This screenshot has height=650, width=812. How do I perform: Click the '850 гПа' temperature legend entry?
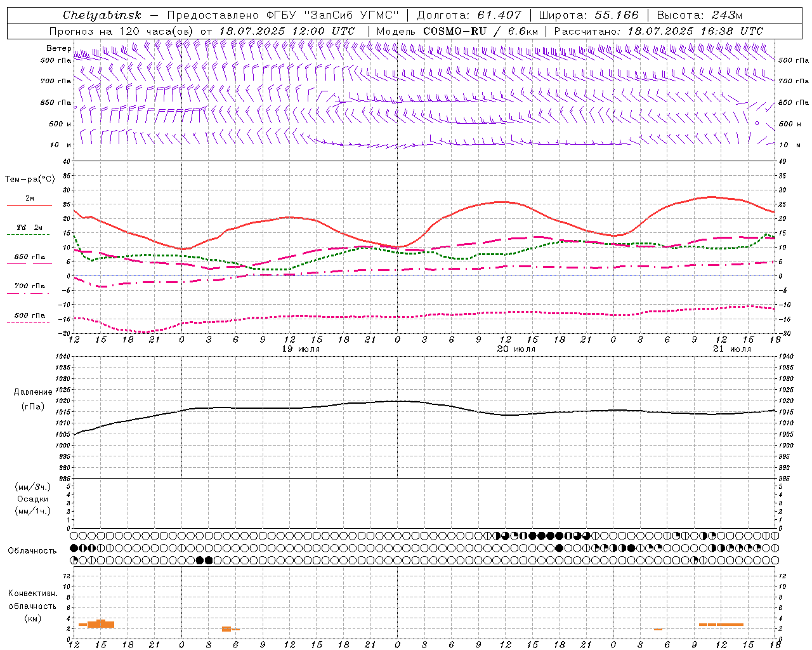[30, 257]
